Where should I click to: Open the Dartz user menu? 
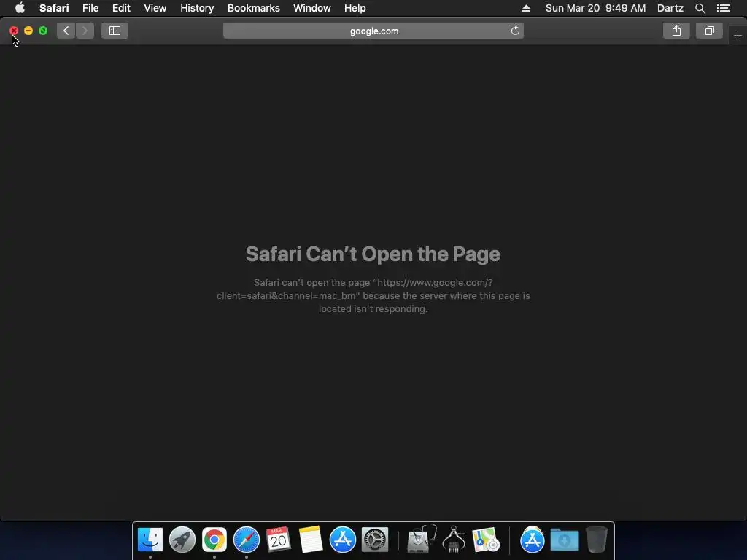[x=670, y=8]
